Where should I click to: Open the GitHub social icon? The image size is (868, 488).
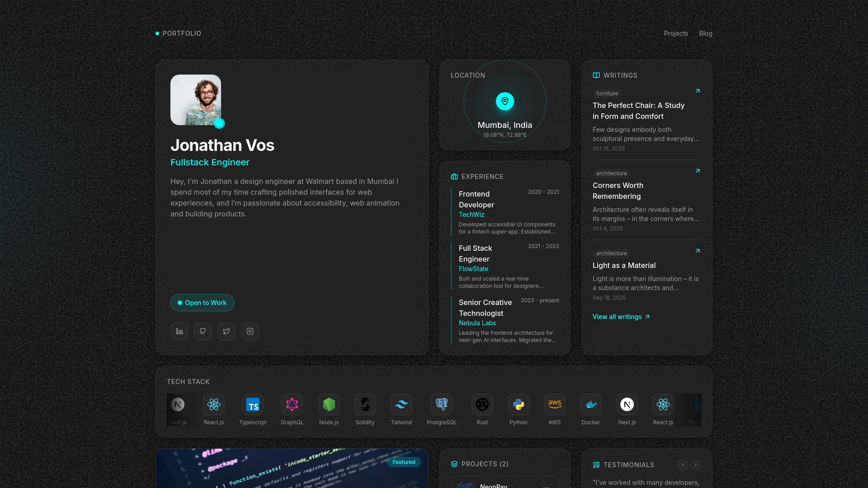203,331
